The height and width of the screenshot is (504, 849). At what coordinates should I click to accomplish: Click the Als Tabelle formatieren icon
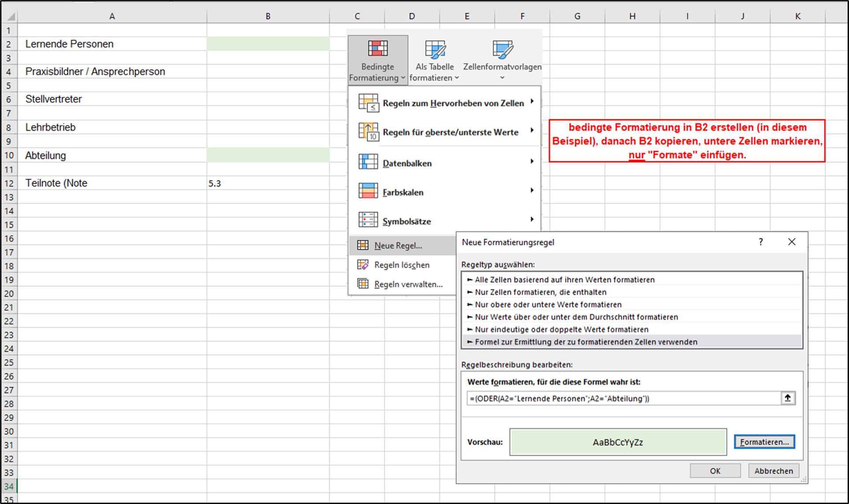pos(435,49)
